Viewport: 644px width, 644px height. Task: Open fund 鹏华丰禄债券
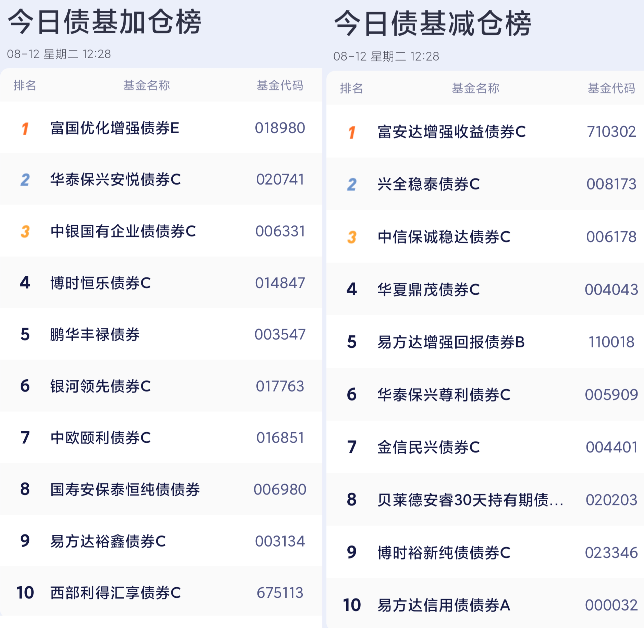[95, 334]
